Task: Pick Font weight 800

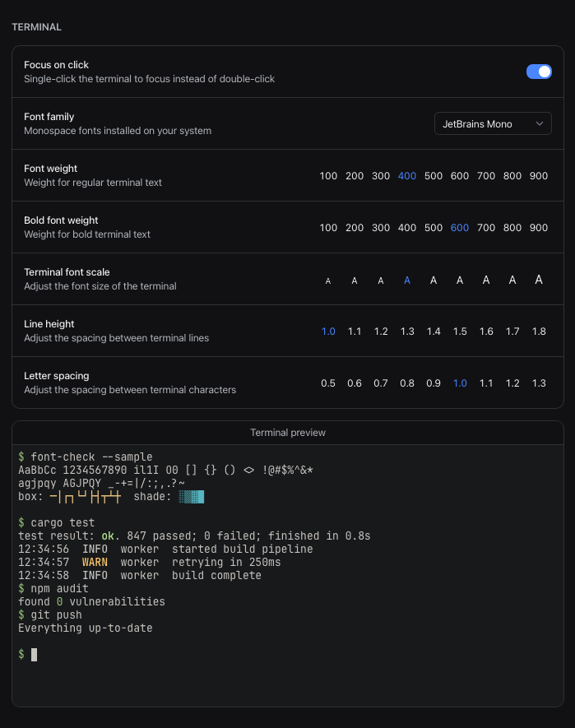Action: point(512,176)
